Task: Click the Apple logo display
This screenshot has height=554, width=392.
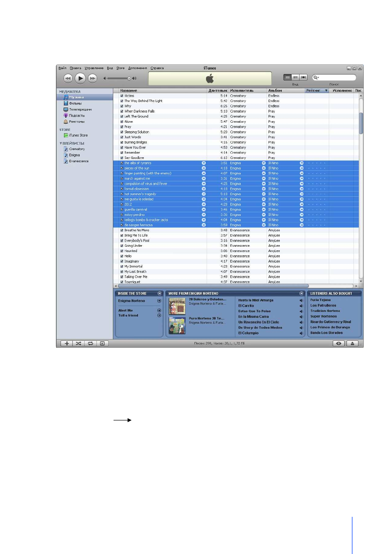Action: (210, 79)
